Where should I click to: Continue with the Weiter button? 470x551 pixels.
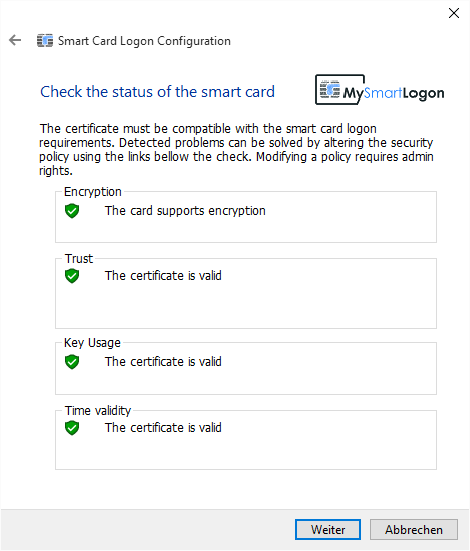(328, 530)
